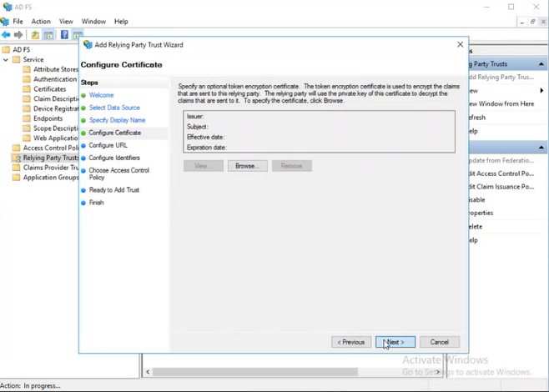Open the Action menu
The width and height of the screenshot is (549, 392).
tap(41, 22)
